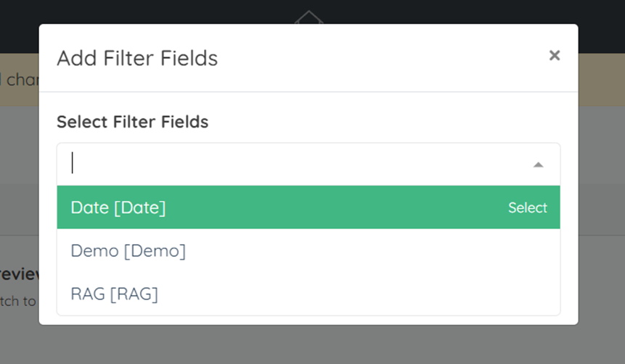Click empty space beside RAG [RAG] entry
Screen dimensions: 625x364
pos(359,294)
